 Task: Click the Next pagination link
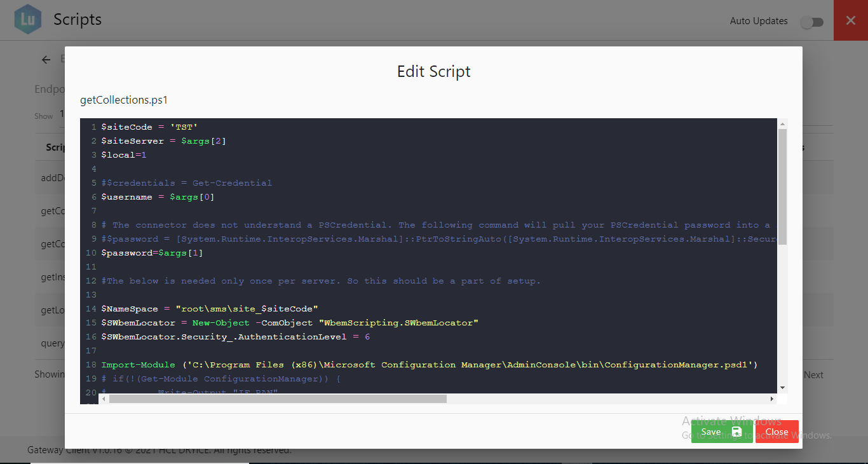point(813,374)
